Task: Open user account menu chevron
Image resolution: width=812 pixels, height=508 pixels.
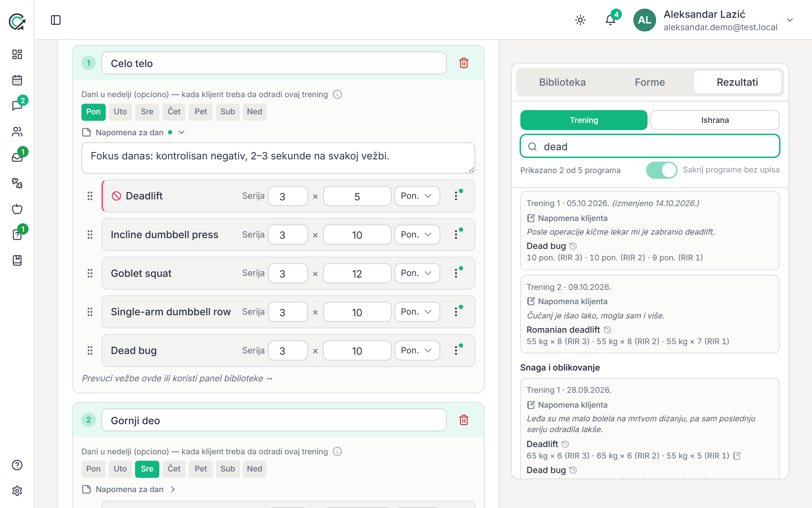Action: [790, 20]
